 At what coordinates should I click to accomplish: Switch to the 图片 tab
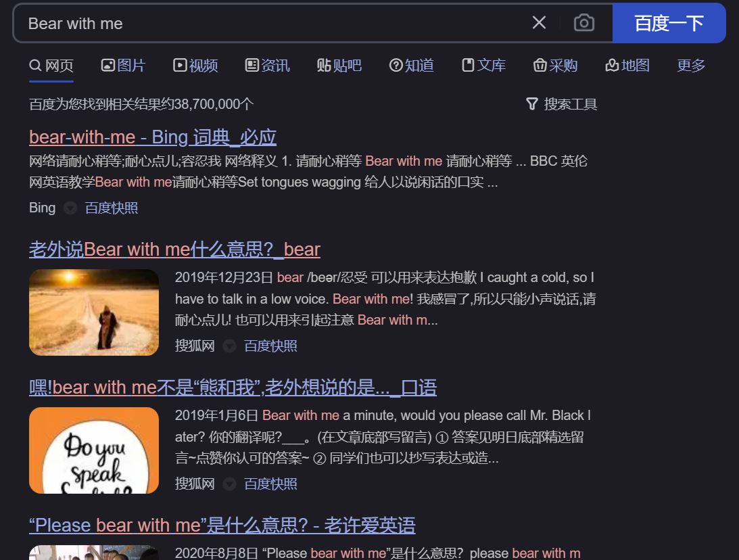click(124, 65)
